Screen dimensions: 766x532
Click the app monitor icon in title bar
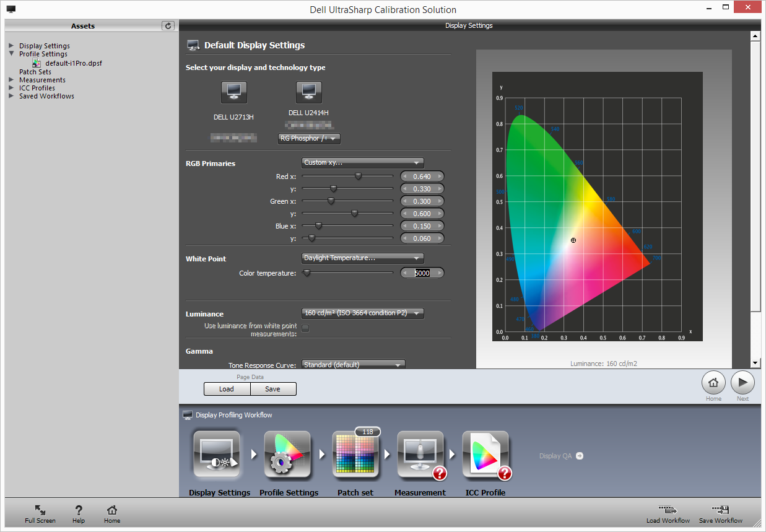click(x=11, y=9)
